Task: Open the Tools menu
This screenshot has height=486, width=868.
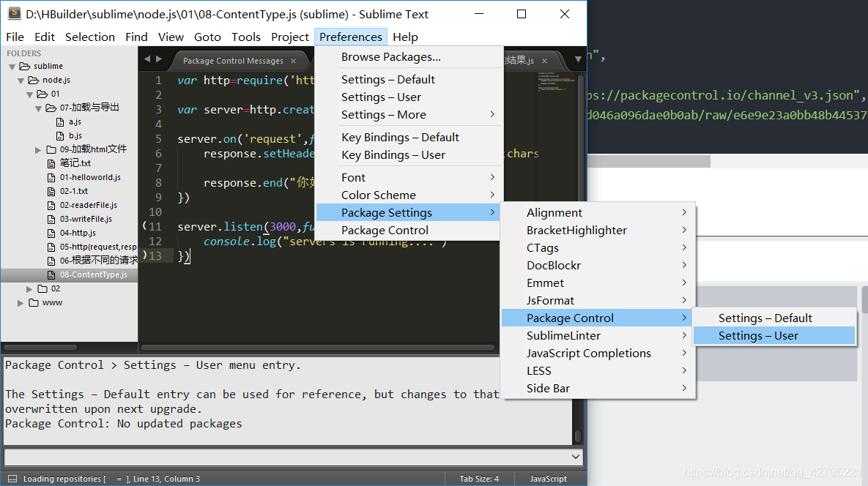Action: (245, 37)
